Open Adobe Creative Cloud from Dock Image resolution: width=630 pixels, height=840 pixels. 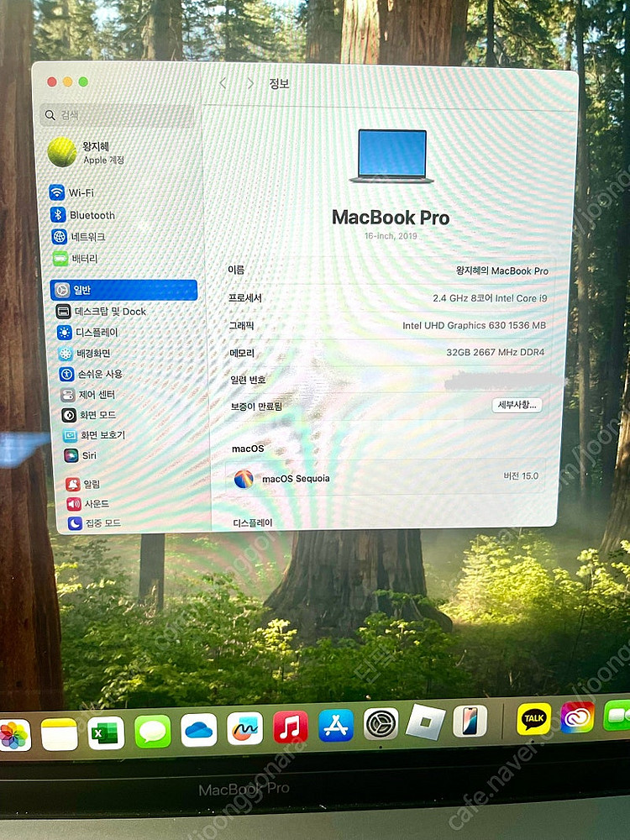coord(578,717)
